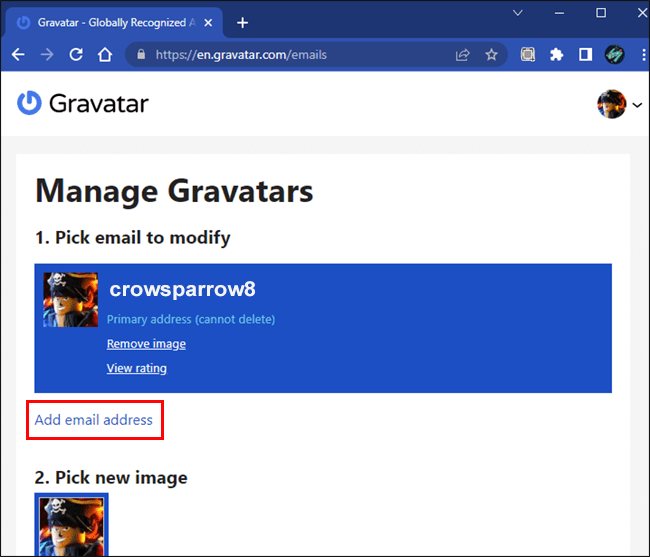
Task: Open the tab search chevron
Action: click(517, 13)
